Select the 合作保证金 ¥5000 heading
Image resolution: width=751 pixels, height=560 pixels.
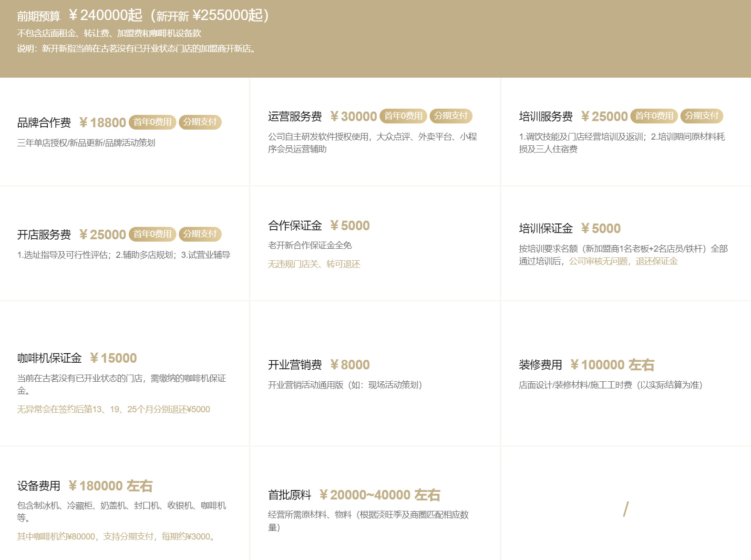tap(319, 225)
